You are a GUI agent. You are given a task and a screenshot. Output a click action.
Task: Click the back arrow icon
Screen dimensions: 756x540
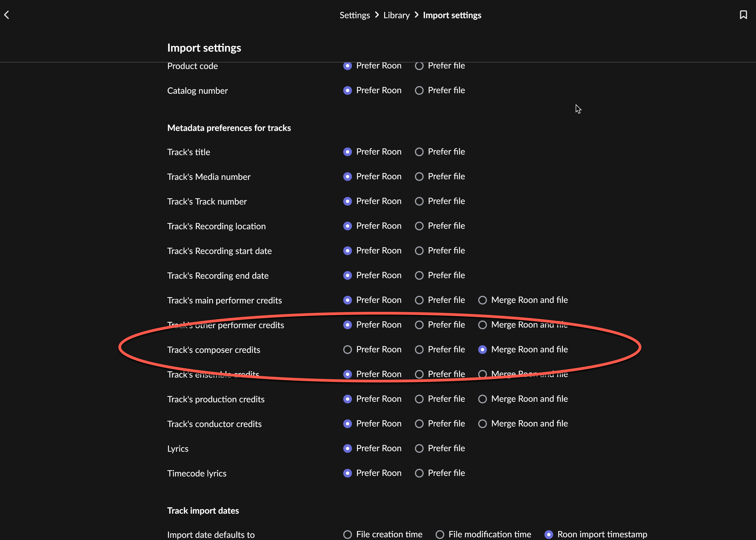click(x=7, y=15)
